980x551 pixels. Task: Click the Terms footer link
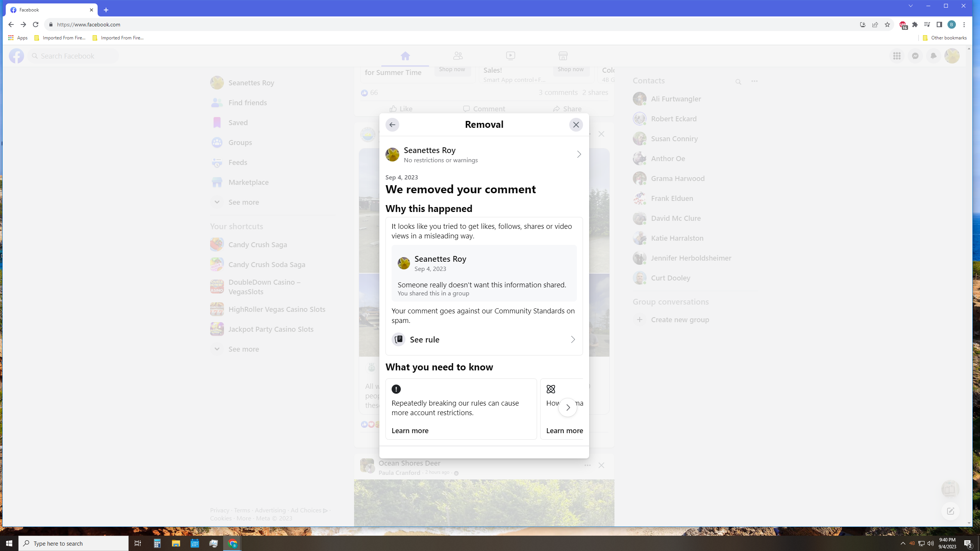coord(242,510)
